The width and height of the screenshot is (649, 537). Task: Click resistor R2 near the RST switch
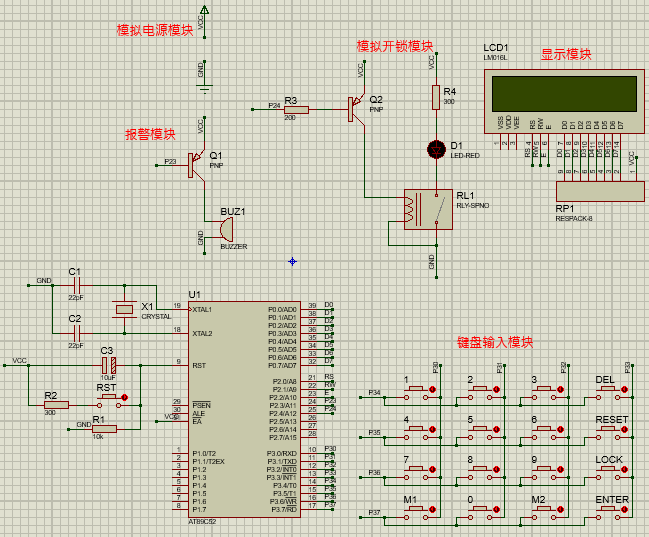56,405
